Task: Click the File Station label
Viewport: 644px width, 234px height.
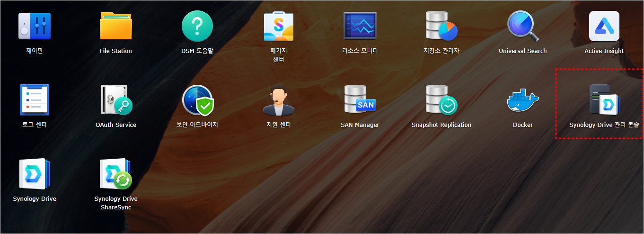Action: pyautogui.click(x=116, y=51)
